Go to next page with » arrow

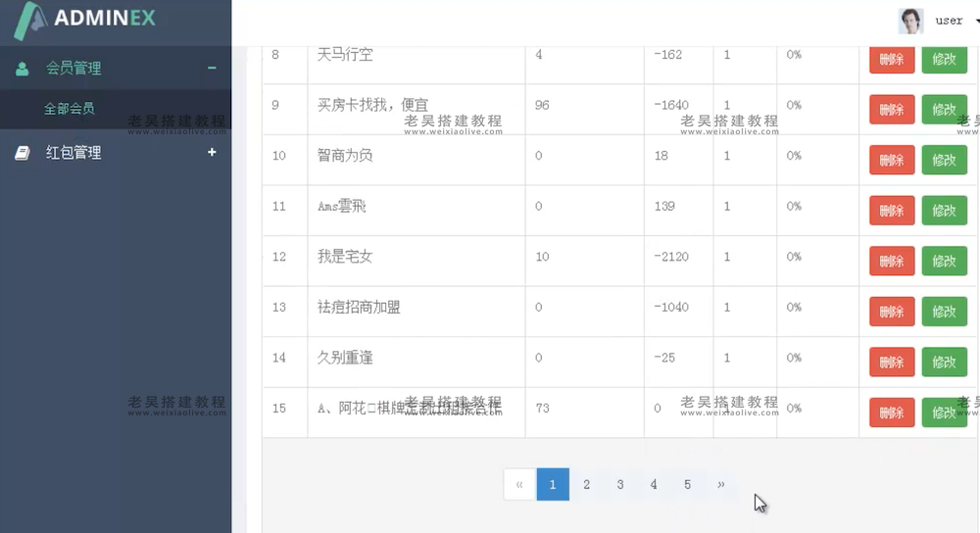pos(720,484)
